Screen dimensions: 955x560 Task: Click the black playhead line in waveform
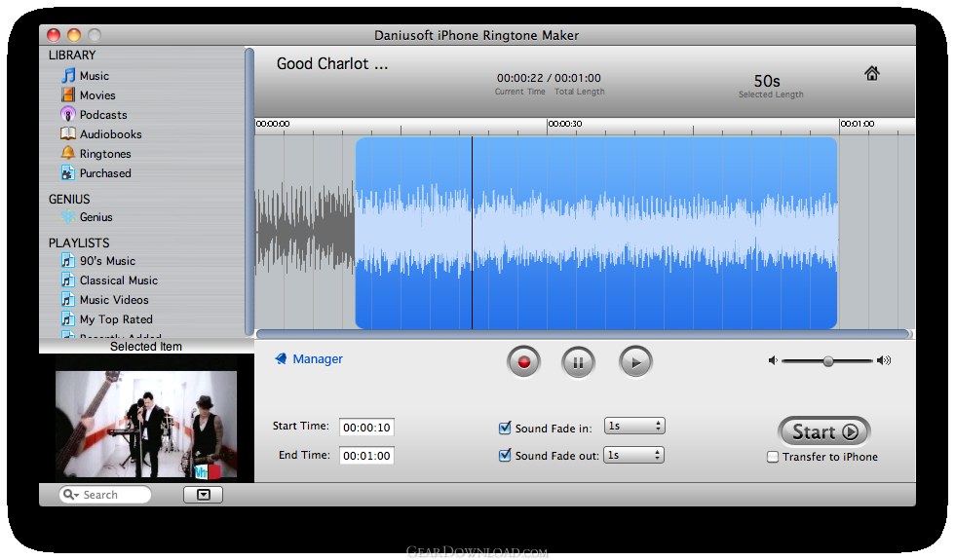[x=472, y=233]
